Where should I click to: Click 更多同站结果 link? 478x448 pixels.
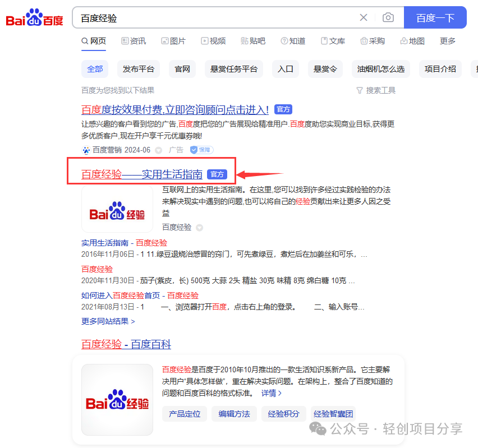click(108, 321)
